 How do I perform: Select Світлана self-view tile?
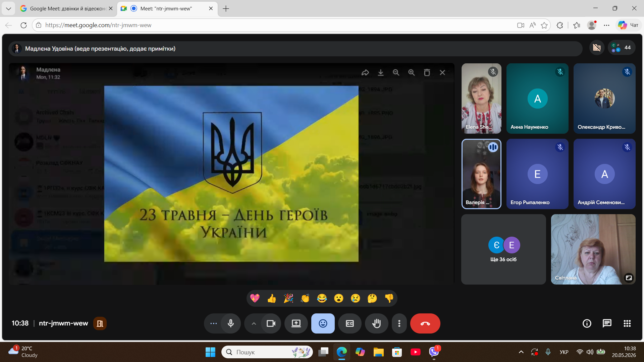pos(593,249)
